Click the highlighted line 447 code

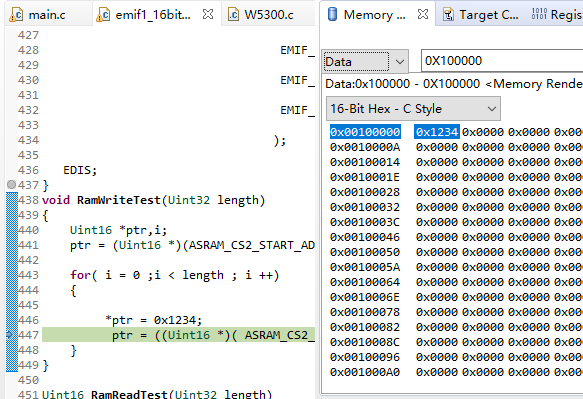tap(178, 335)
